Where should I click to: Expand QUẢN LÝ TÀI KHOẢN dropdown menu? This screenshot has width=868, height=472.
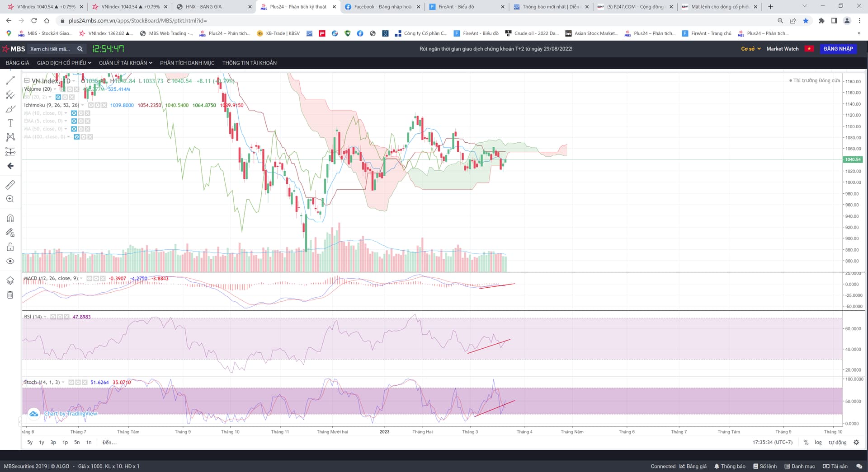tap(126, 63)
